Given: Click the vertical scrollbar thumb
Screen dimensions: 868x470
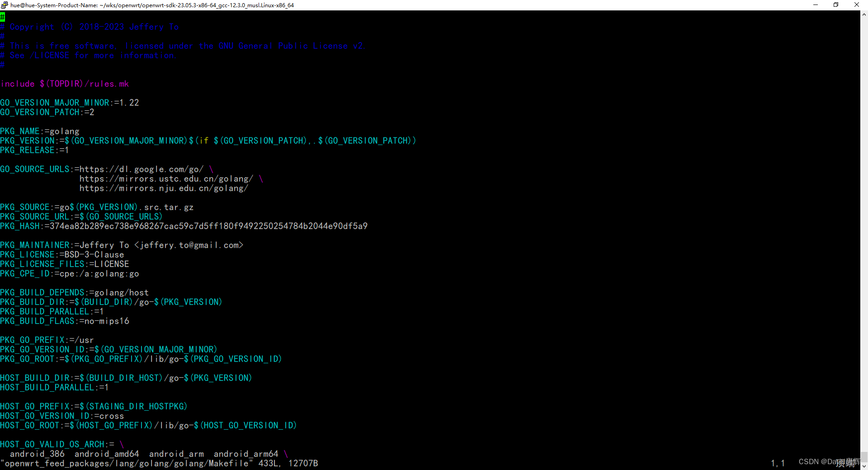Looking at the screenshot, I should coord(864,456).
